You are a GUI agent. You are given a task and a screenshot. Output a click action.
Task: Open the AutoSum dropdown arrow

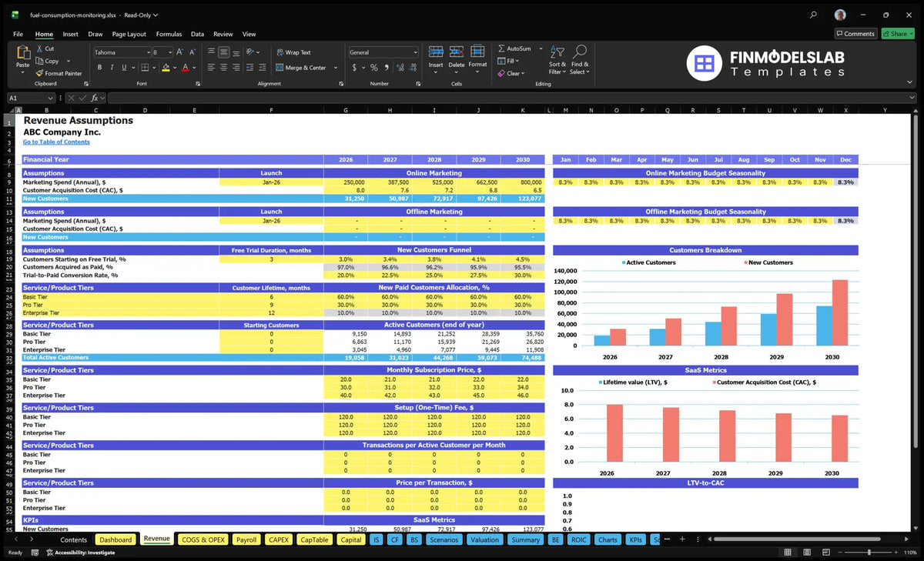click(541, 48)
